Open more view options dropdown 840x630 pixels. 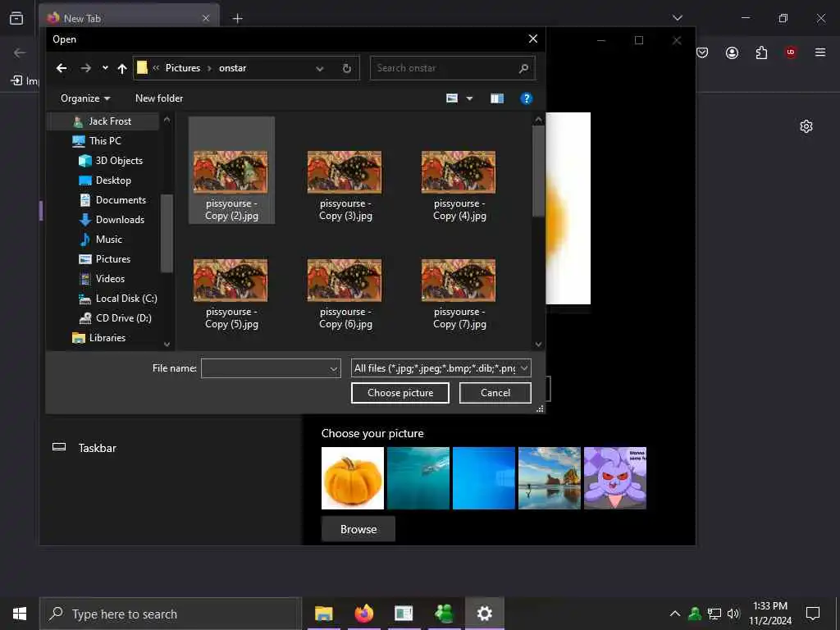(470, 98)
